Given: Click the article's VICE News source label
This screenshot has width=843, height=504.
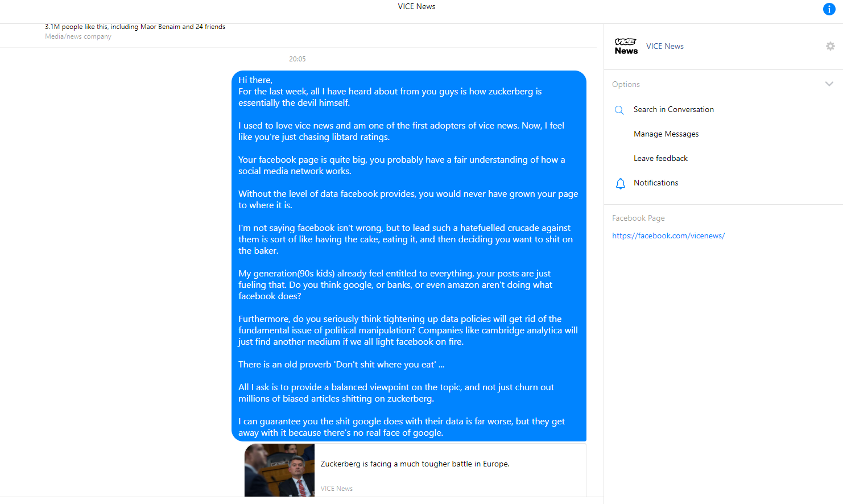Looking at the screenshot, I should tap(336, 489).
